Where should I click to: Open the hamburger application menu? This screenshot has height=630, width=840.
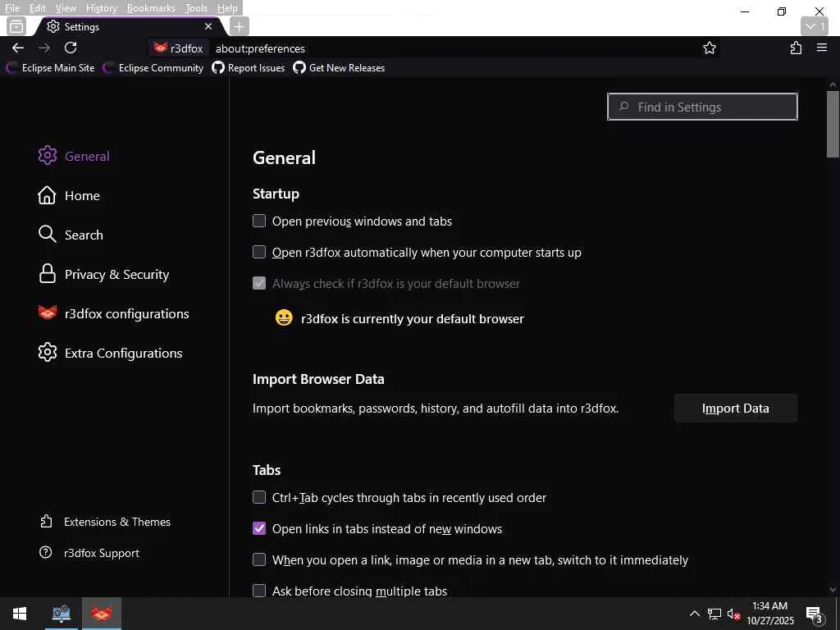tap(822, 48)
